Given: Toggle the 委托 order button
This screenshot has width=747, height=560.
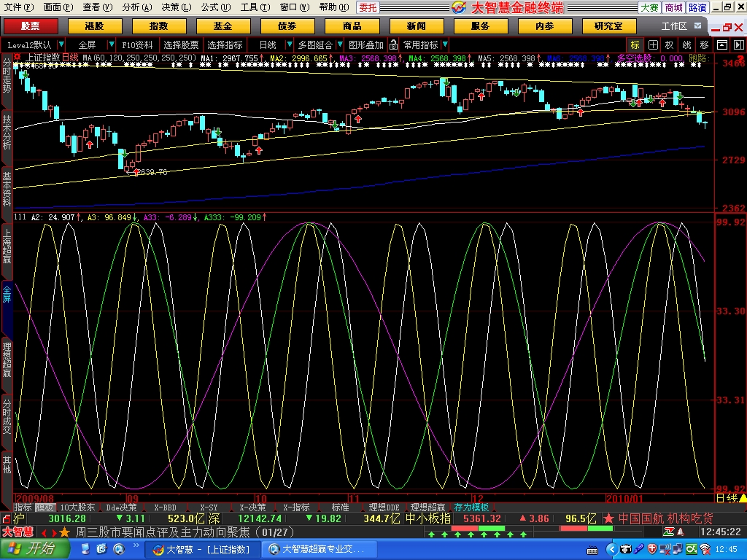Looking at the screenshot, I should click(368, 7).
